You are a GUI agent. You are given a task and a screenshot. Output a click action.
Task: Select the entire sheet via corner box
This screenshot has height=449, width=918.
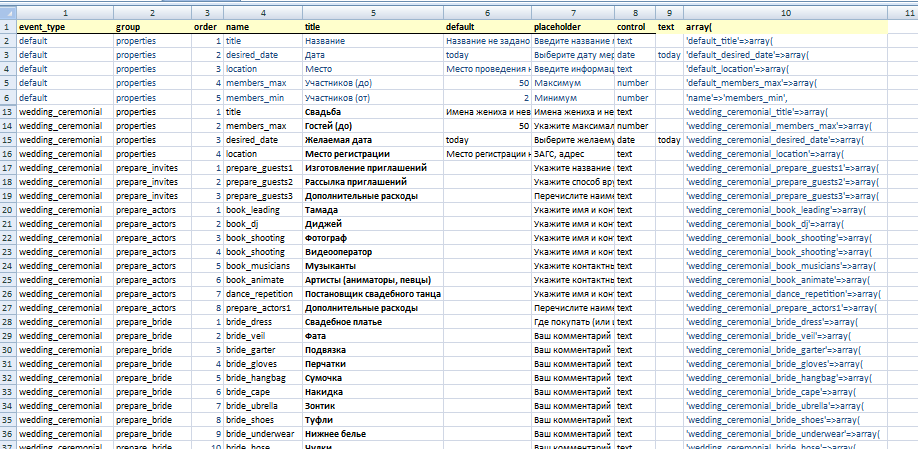[8, 13]
